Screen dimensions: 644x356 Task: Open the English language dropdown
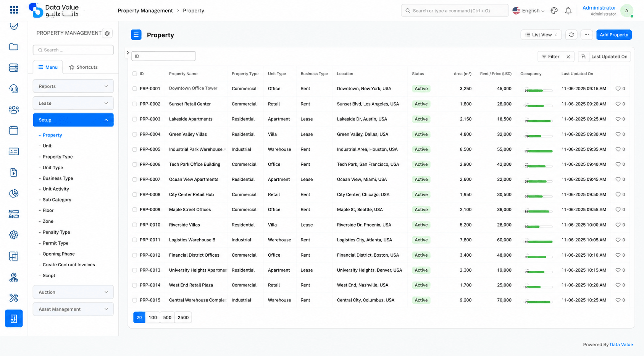pos(528,11)
